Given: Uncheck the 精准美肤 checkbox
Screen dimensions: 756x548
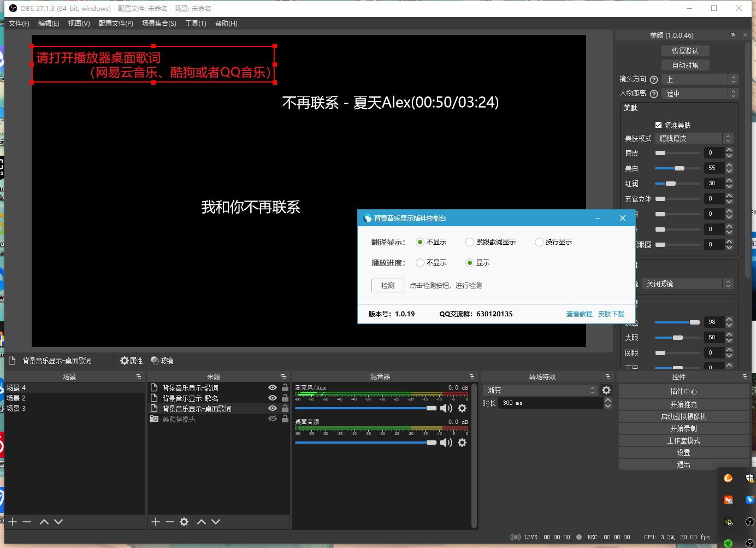Looking at the screenshot, I should click(x=658, y=125).
